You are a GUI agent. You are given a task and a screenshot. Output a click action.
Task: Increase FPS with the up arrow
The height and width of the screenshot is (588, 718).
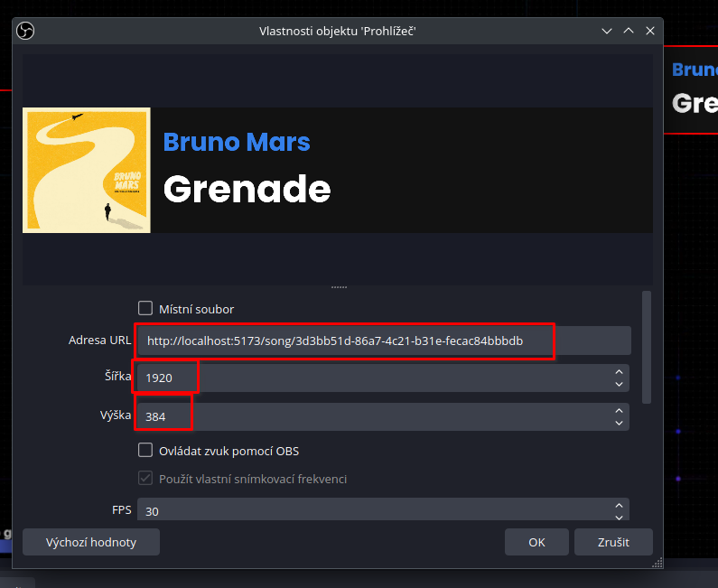pyautogui.click(x=619, y=506)
